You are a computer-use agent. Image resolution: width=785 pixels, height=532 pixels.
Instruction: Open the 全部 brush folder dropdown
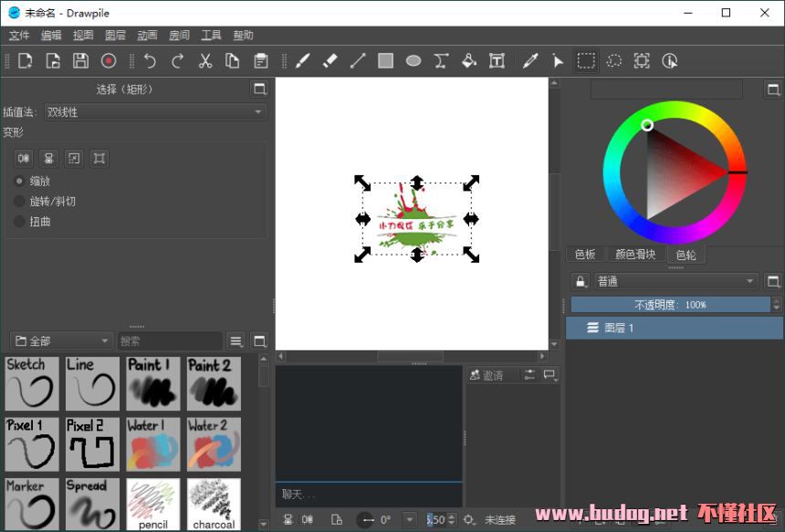tap(61, 340)
